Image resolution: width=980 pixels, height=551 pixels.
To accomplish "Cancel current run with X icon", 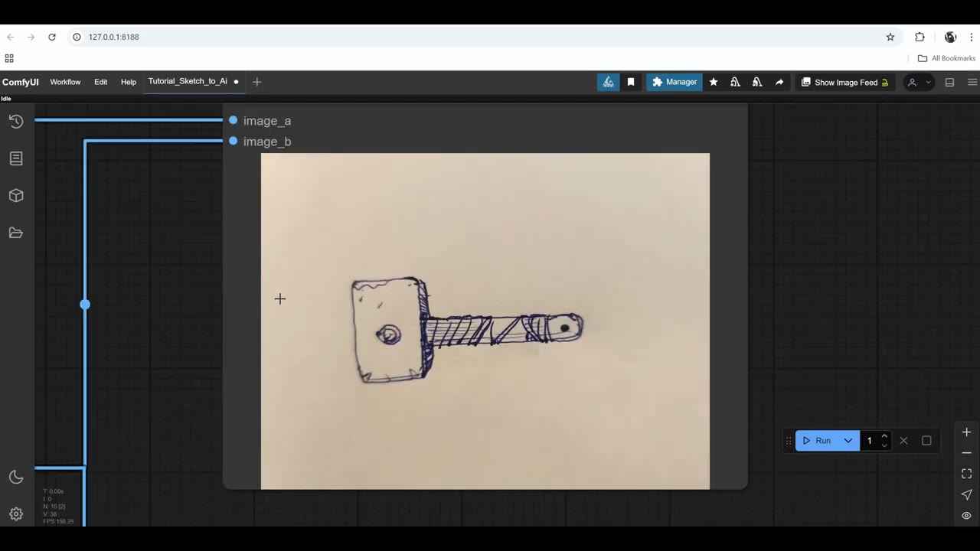I will click(904, 441).
